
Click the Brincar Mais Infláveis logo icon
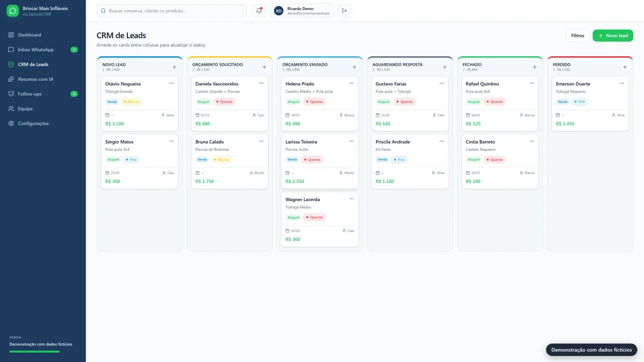click(x=13, y=11)
